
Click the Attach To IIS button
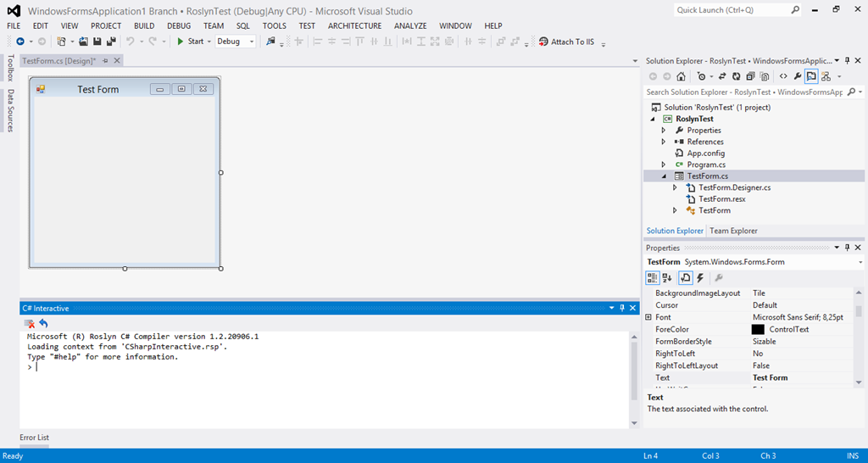click(566, 42)
